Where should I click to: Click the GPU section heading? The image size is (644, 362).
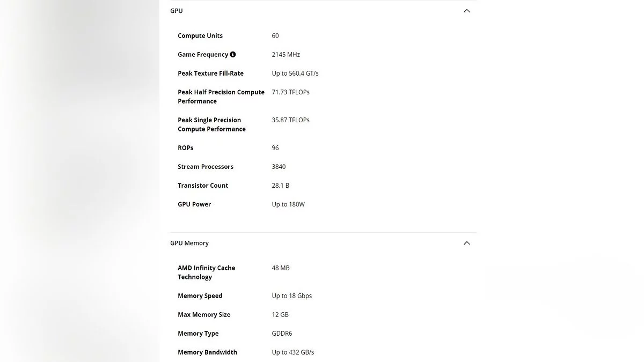177,11
